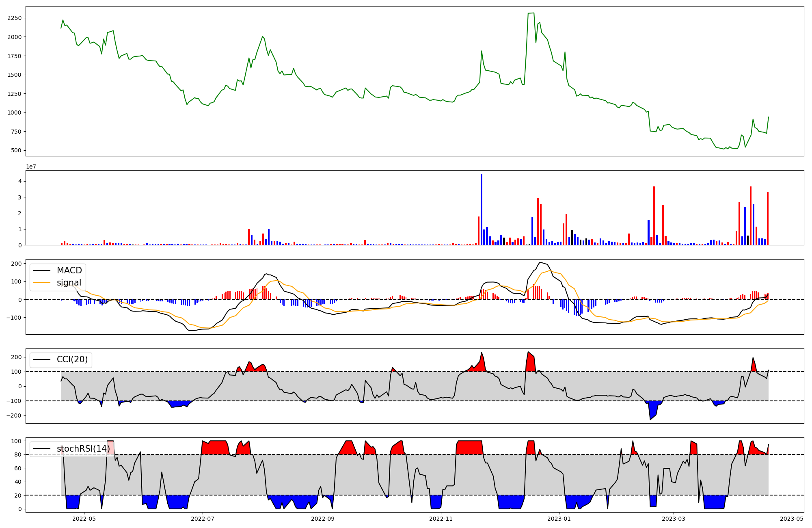The image size is (812, 528).
Task: Click the 80 tick label on stochRSI chart
Action: (x=18, y=455)
